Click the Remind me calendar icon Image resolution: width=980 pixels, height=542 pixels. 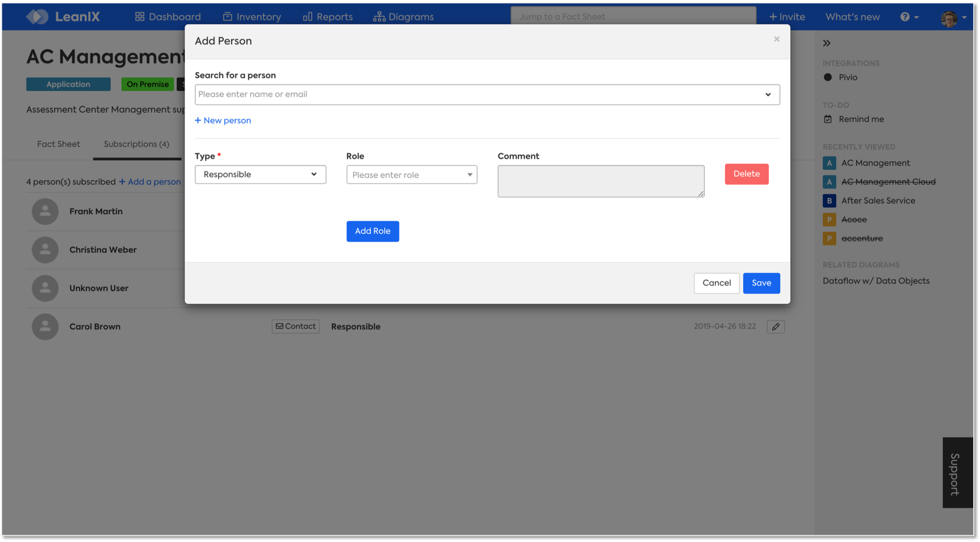pyautogui.click(x=828, y=119)
